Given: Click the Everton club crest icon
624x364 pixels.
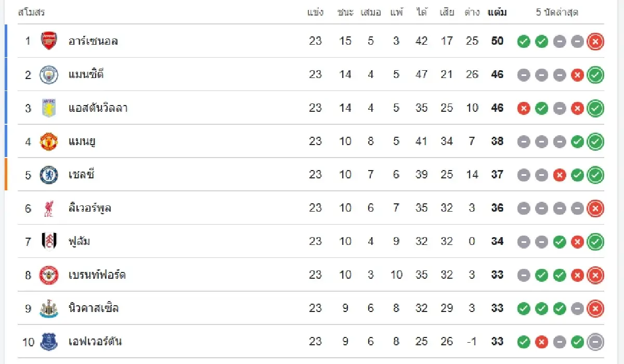Looking at the screenshot, I should click(x=49, y=342).
